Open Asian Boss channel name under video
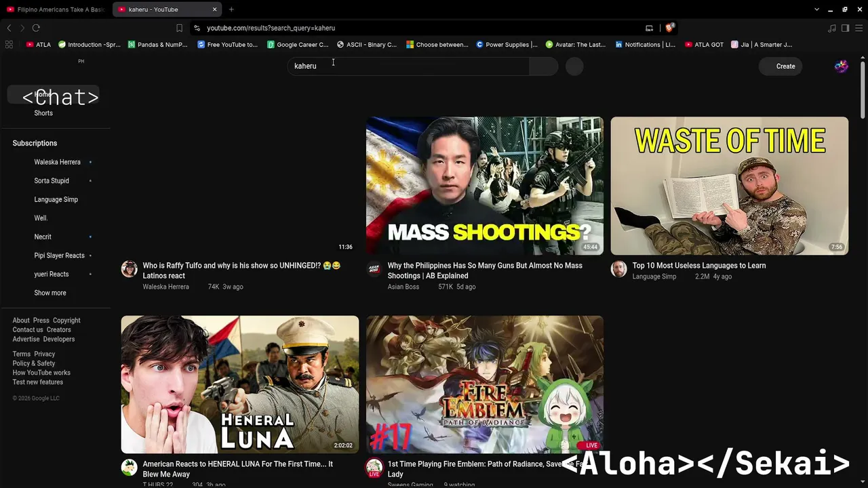 click(403, 287)
